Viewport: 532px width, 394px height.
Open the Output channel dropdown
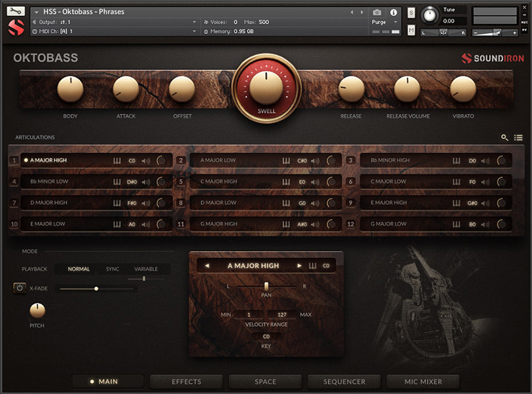click(x=194, y=22)
